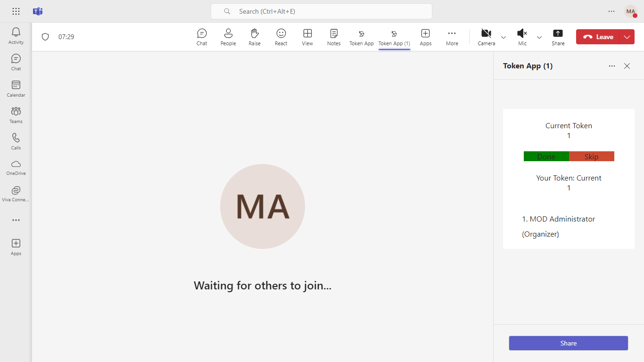
Task: Open the MA profile avatar menu
Action: click(x=631, y=11)
